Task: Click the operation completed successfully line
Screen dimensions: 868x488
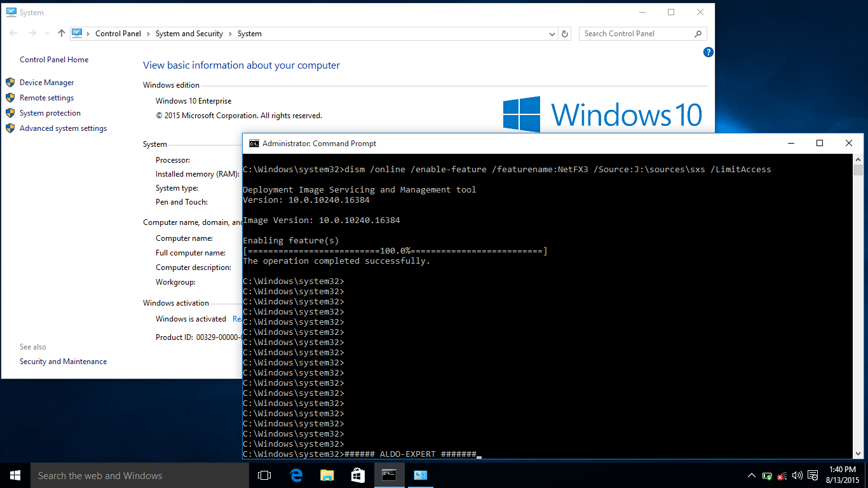Action: point(337,261)
